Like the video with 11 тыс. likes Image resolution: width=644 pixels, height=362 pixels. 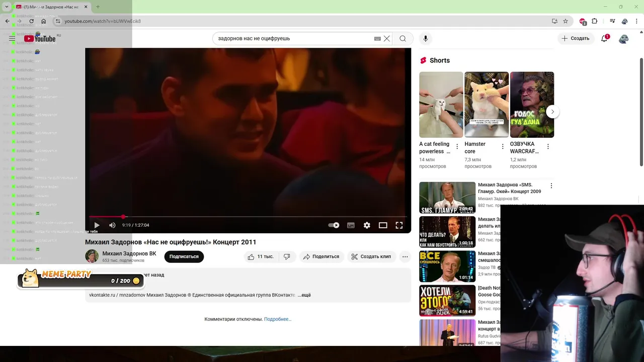[x=260, y=256]
